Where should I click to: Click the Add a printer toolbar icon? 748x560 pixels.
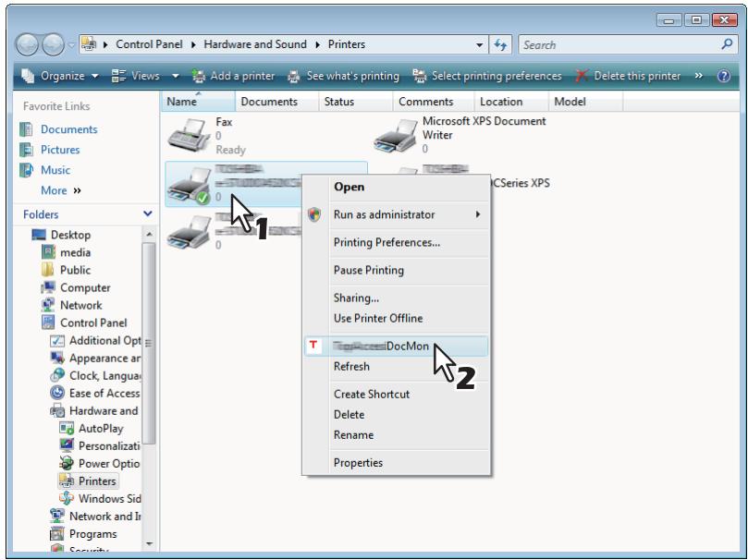coord(198,76)
